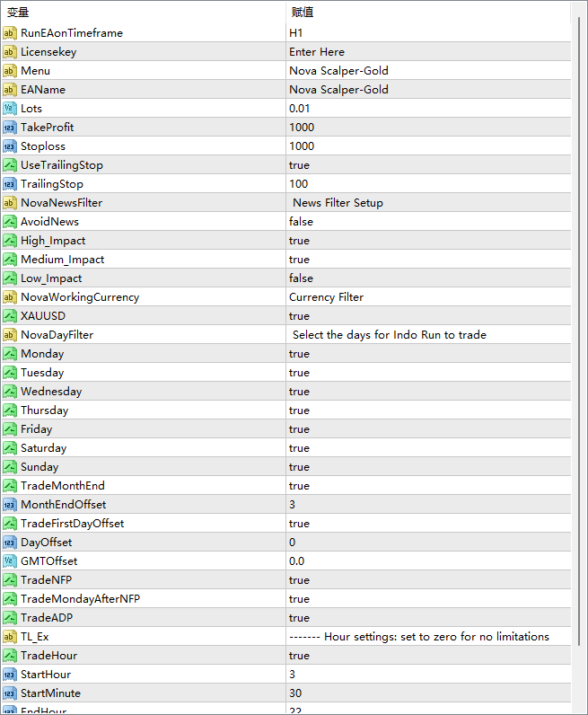This screenshot has width=588, height=715.
Task: Click the bool icon beside Low_Impact
Action: [10, 278]
